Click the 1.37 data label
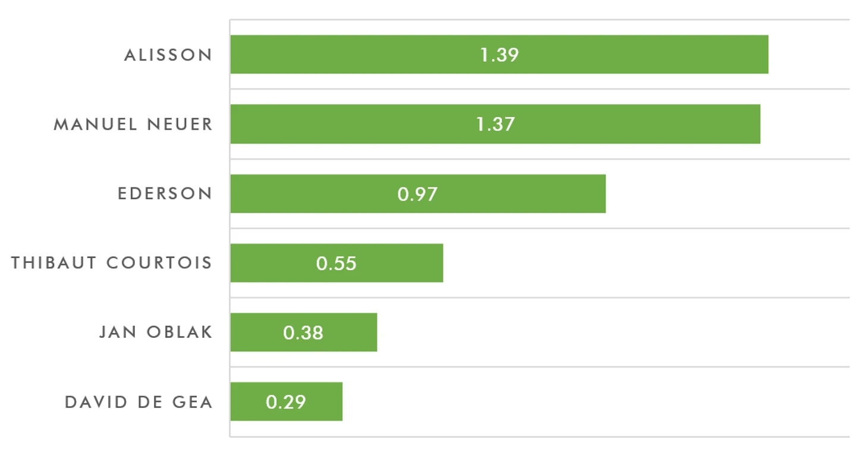Viewport: 868px width, 452px height. (x=495, y=124)
